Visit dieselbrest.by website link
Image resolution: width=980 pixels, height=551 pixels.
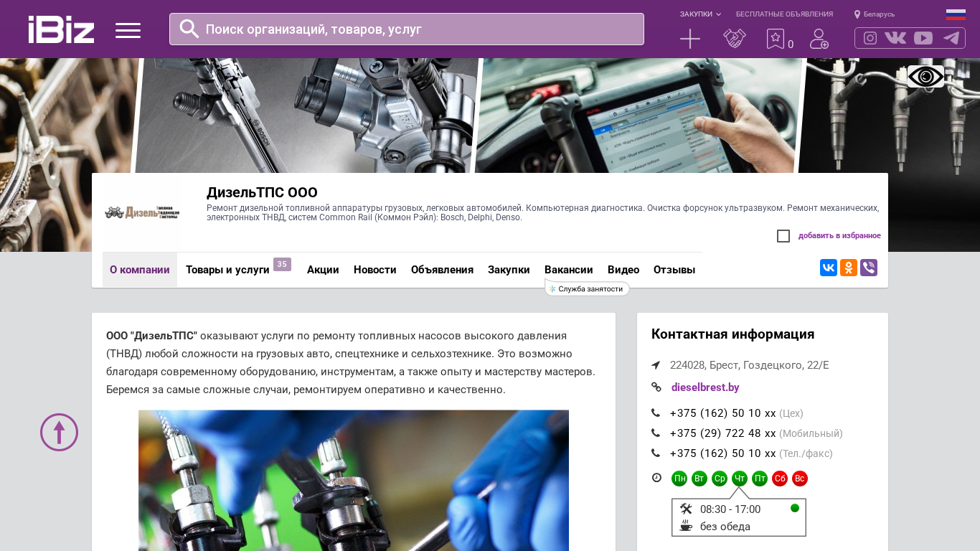click(705, 387)
